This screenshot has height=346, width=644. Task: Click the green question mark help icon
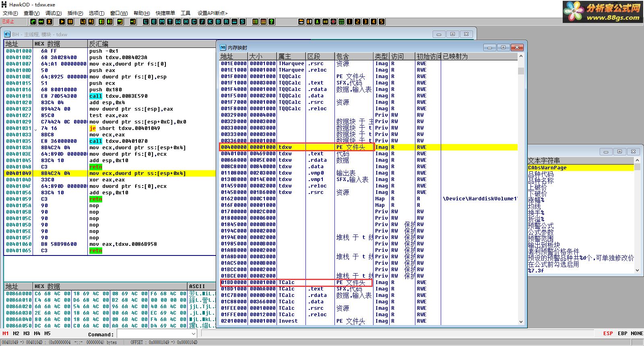coord(272,22)
